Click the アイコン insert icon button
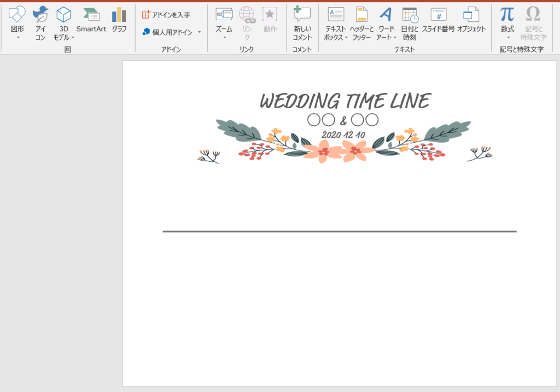Image resolution: width=560 pixels, height=392 pixels. pos(40,23)
